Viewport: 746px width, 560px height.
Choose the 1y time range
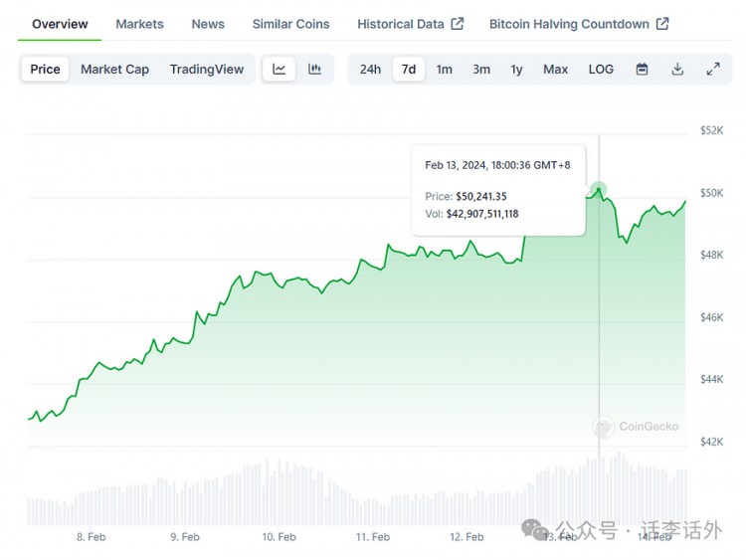(516, 70)
